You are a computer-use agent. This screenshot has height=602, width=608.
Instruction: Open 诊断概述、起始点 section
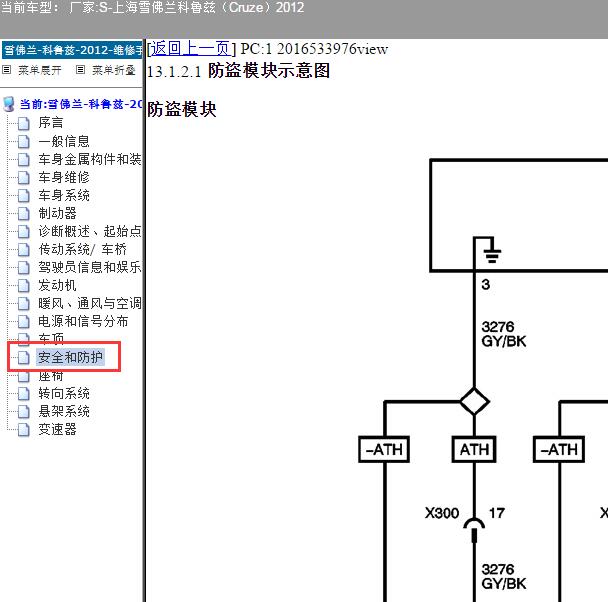pos(90,231)
